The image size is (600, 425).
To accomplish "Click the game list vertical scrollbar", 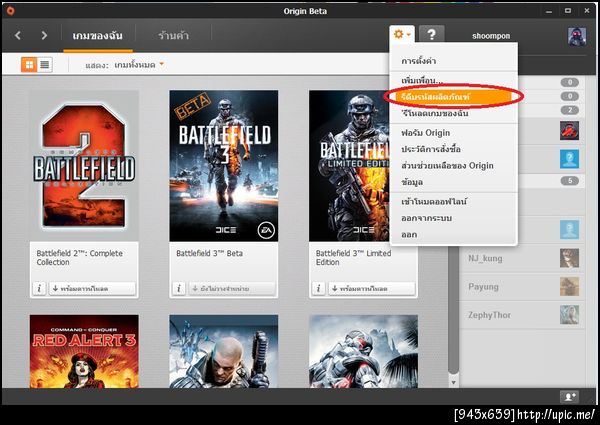I will [453, 309].
